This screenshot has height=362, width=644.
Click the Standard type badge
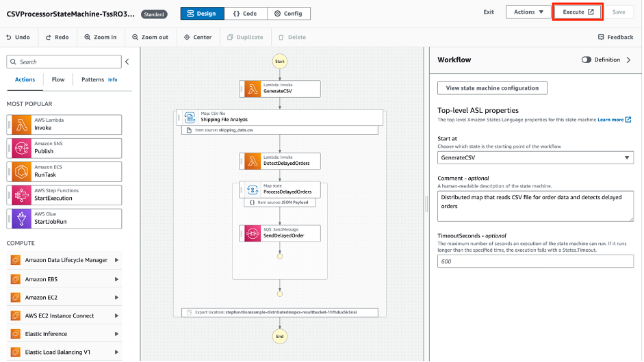(x=154, y=14)
